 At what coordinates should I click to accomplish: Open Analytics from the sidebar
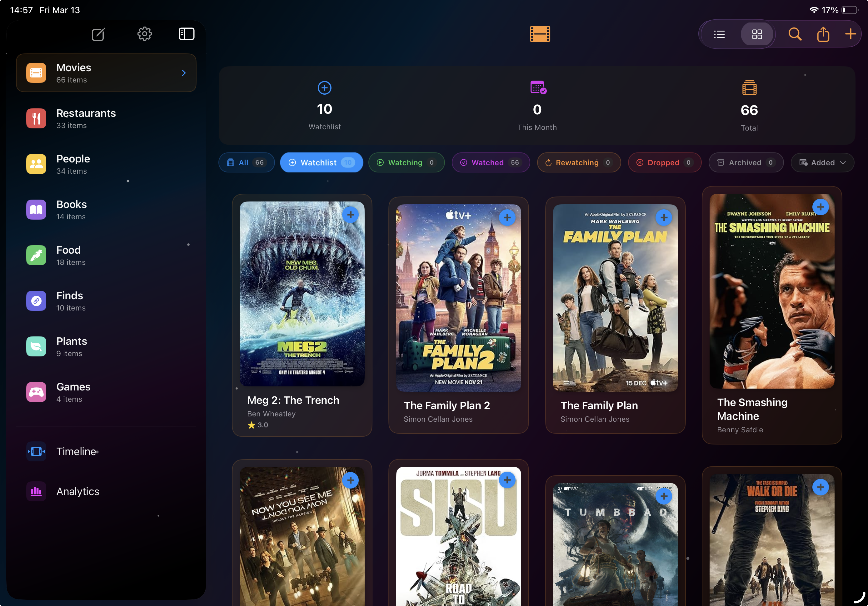(77, 491)
